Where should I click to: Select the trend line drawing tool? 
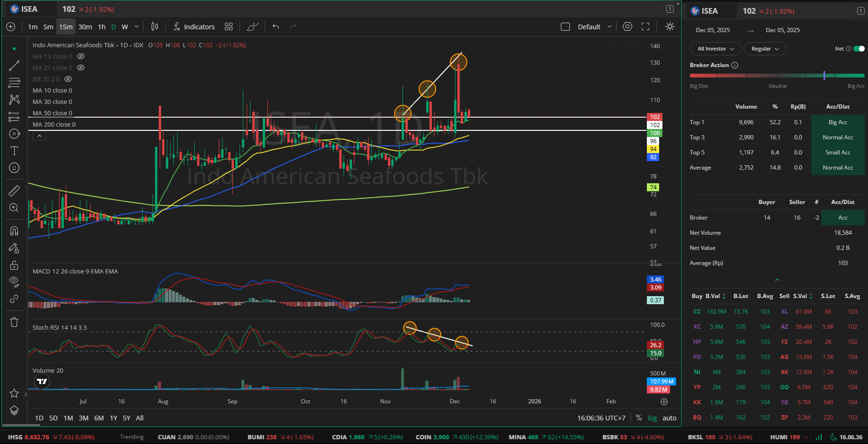coord(14,66)
